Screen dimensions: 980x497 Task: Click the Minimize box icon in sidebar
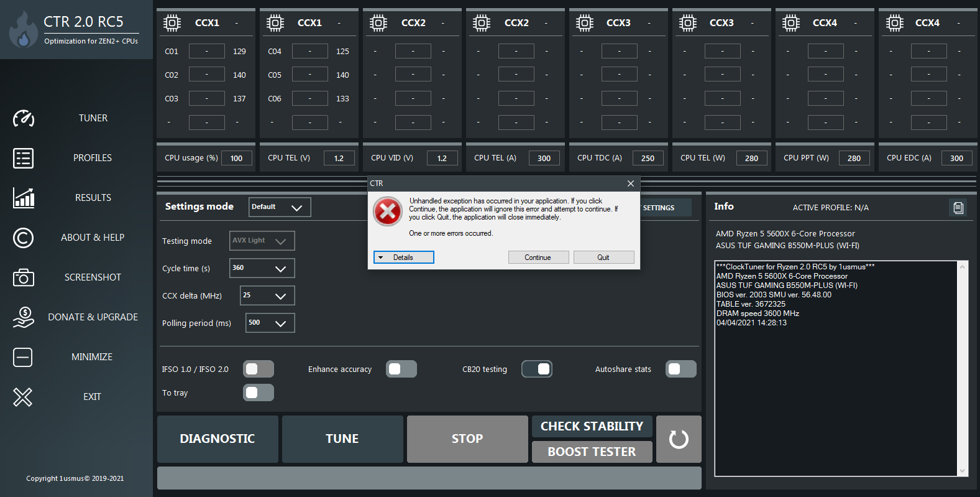(x=23, y=357)
